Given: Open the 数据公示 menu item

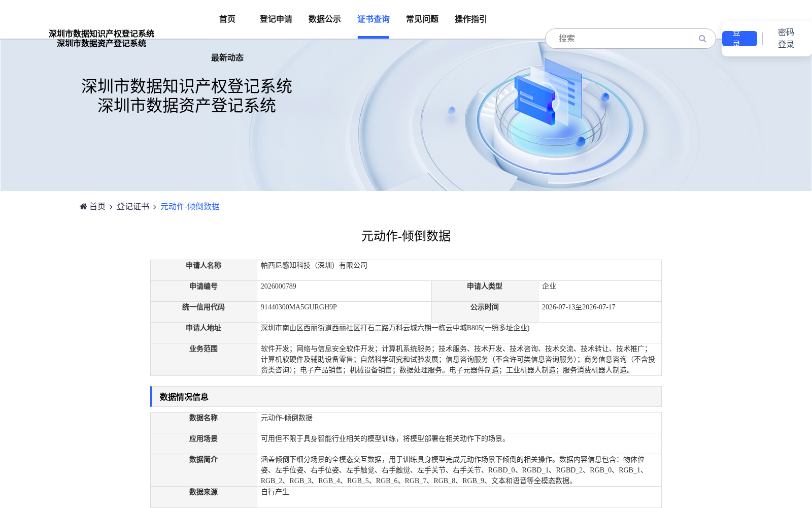Looking at the screenshot, I should [x=325, y=19].
